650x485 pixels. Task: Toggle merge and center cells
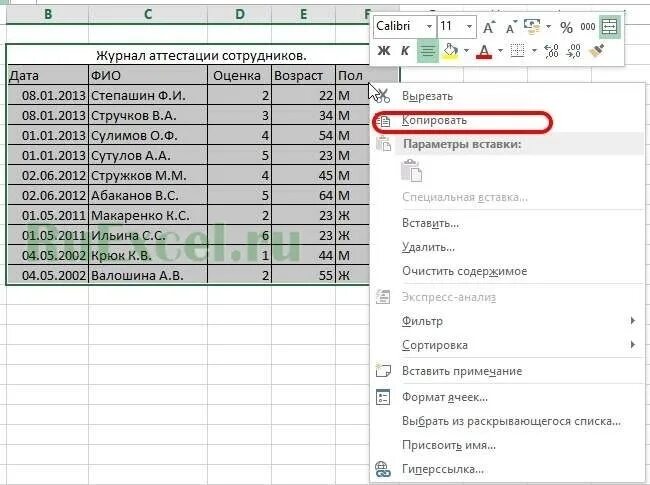(x=610, y=27)
